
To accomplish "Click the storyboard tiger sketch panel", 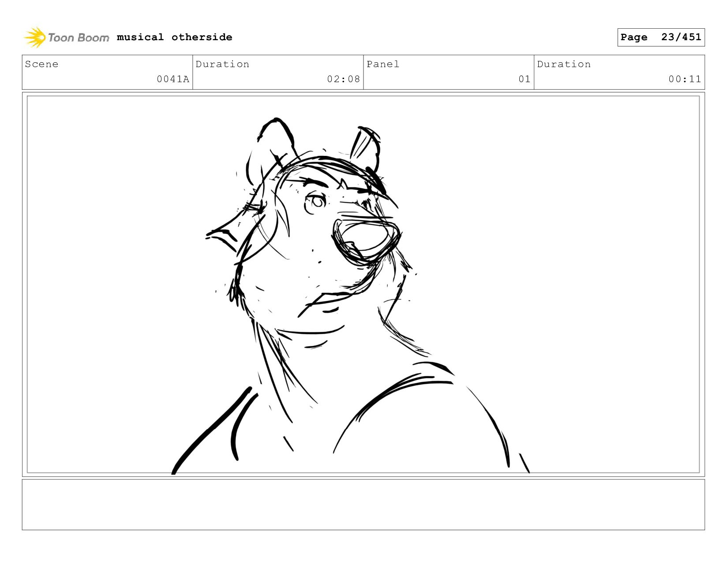I will 363,284.
